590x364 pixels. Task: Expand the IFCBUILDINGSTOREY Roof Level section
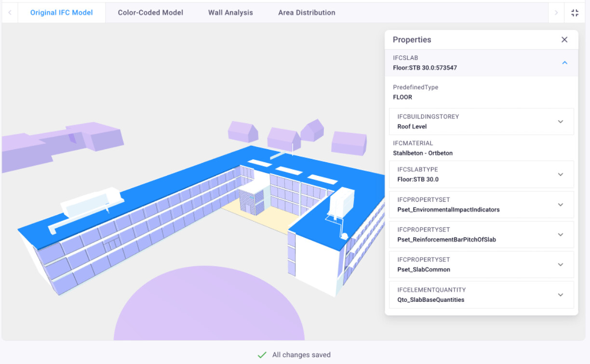coord(560,122)
